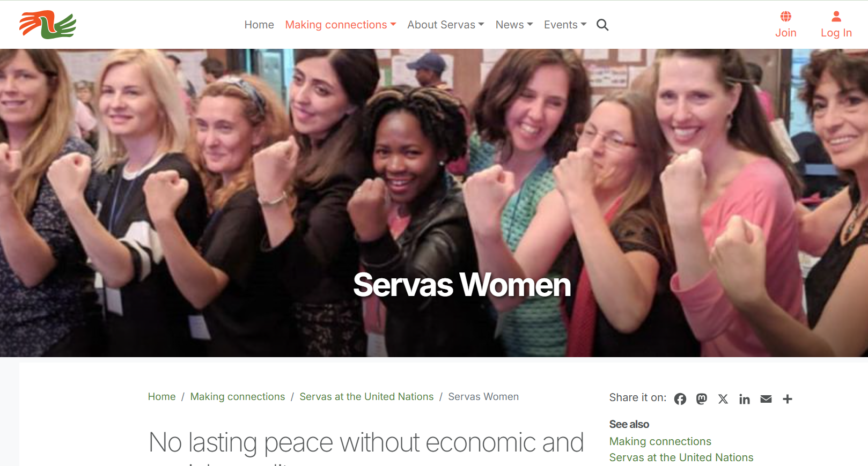Share the page on X

723,399
